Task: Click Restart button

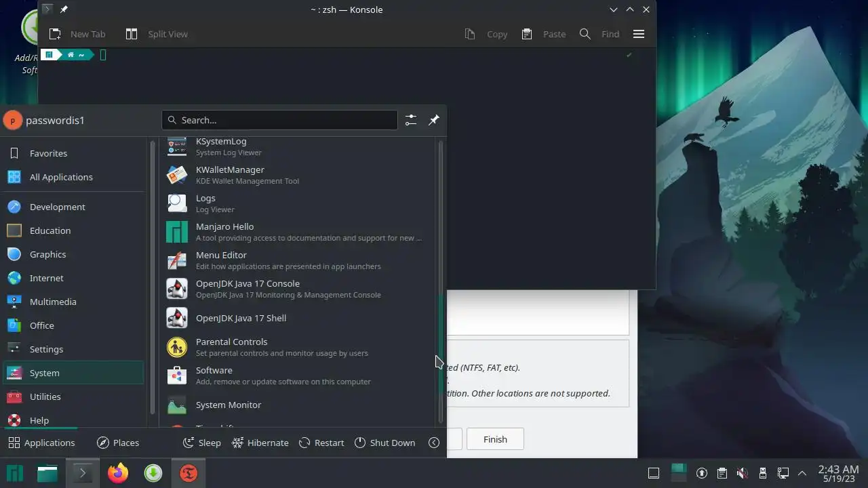Action: pyautogui.click(x=321, y=443)
